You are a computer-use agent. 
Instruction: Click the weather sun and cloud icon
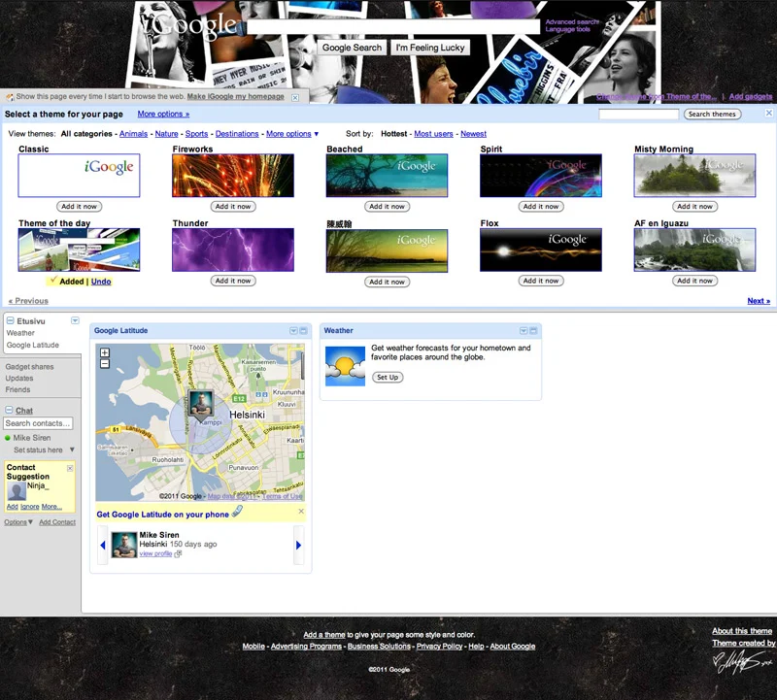pyautogui.click(x=345, y=366)
